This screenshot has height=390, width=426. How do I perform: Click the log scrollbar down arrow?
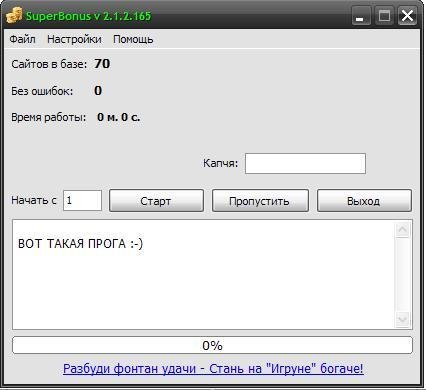coord(402,319)
